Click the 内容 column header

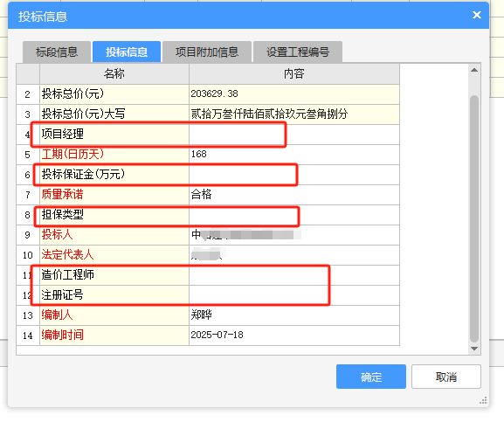pyautogui.click(x=294, y=74)
